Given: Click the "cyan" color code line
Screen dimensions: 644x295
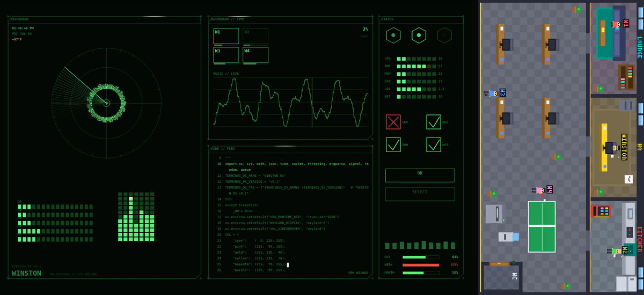Looking at the screenshot, I should 259,240.
